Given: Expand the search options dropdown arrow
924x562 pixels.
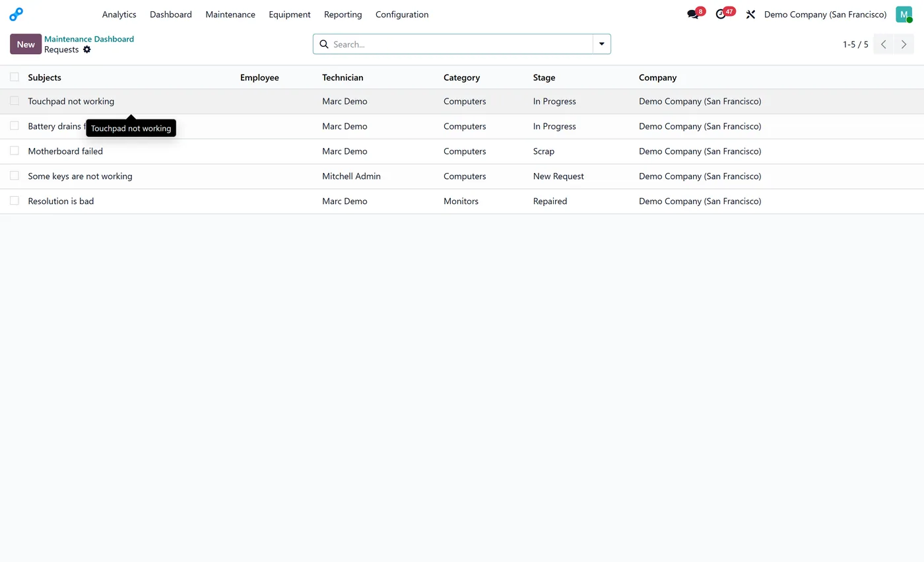Looking at the screenshot, I should tap(602, 44).
